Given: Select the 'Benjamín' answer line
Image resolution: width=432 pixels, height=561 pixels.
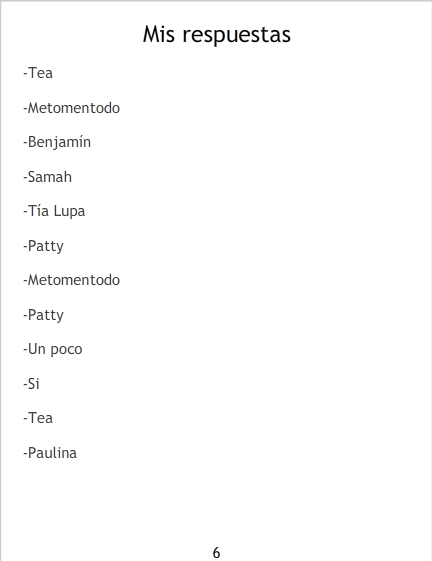Looking at the screenshot, I should (x=57, y=142).
